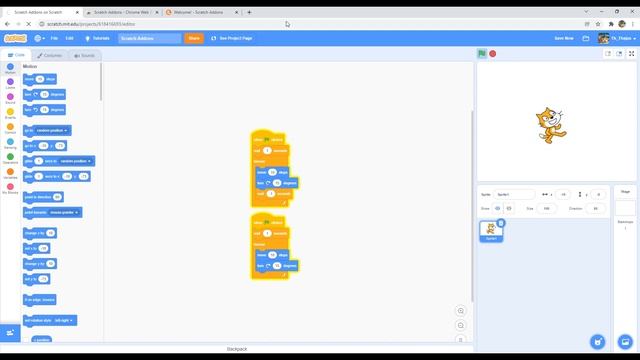Switch to the Sounds tab
Screen dimensions: 640x360
(84, 55)
